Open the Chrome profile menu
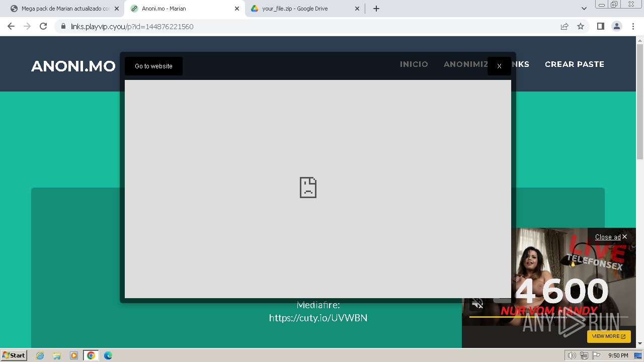 tap(617, 26)
